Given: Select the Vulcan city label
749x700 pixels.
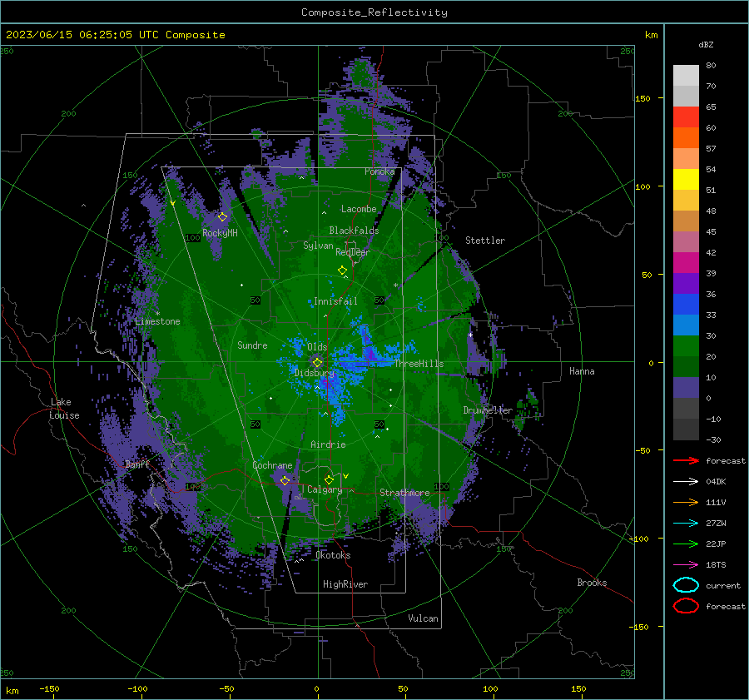Looking at the screenshot, I should pos(424,618).
